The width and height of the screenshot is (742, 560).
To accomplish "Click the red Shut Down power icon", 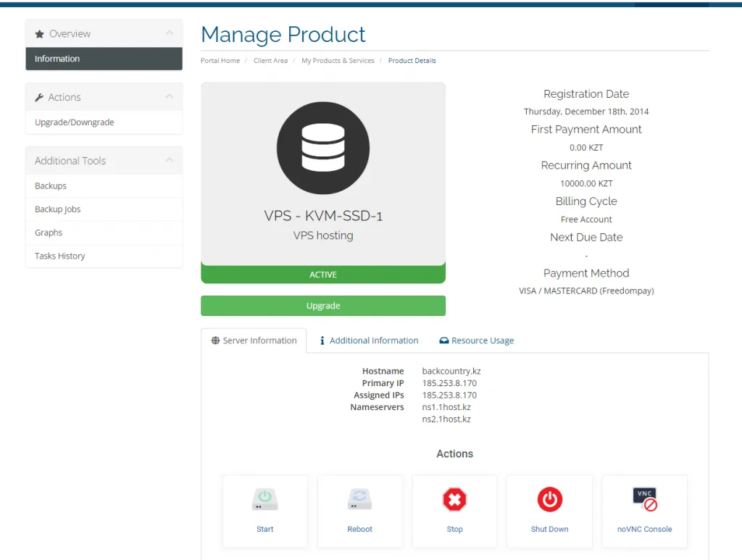I will click(549, 499).
